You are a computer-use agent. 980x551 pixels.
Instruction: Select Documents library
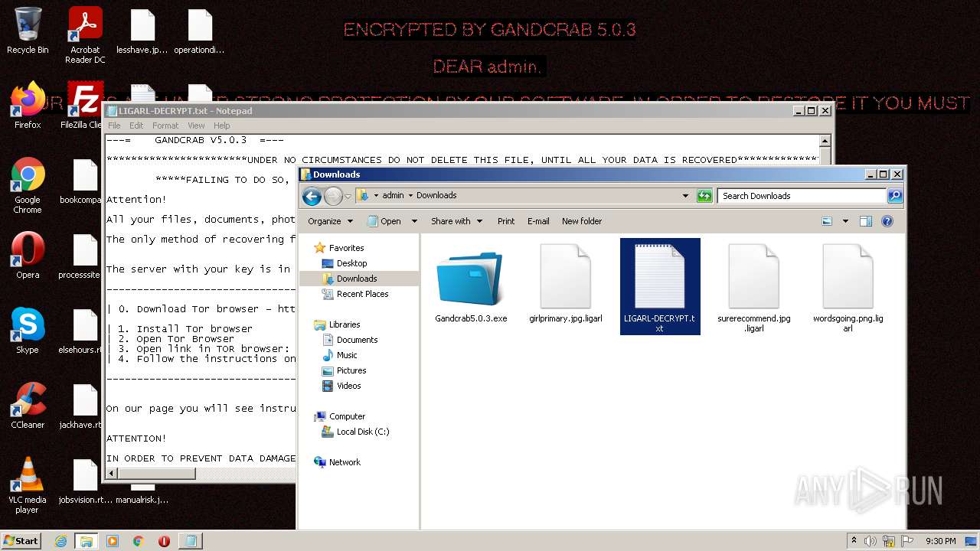coord(357,340)
